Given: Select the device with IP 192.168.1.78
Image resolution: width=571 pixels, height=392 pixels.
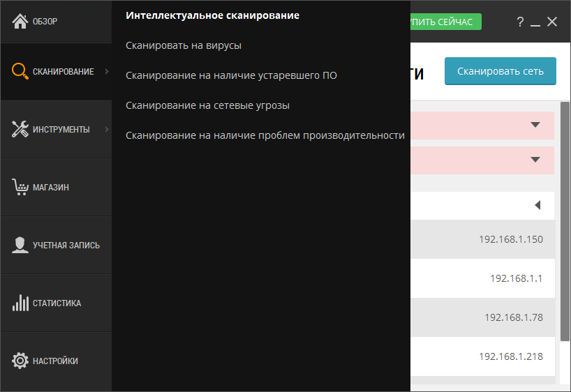Looking at the screenshot, I should point(482,317).
